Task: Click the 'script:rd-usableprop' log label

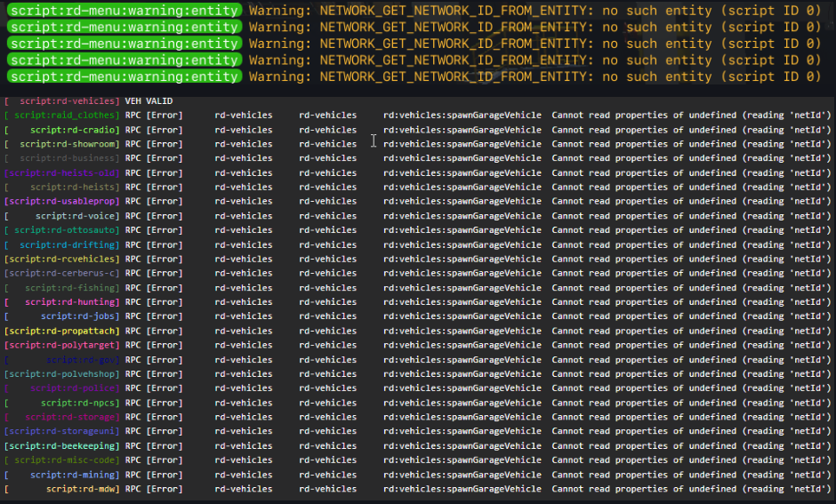Action: [62, 202]
